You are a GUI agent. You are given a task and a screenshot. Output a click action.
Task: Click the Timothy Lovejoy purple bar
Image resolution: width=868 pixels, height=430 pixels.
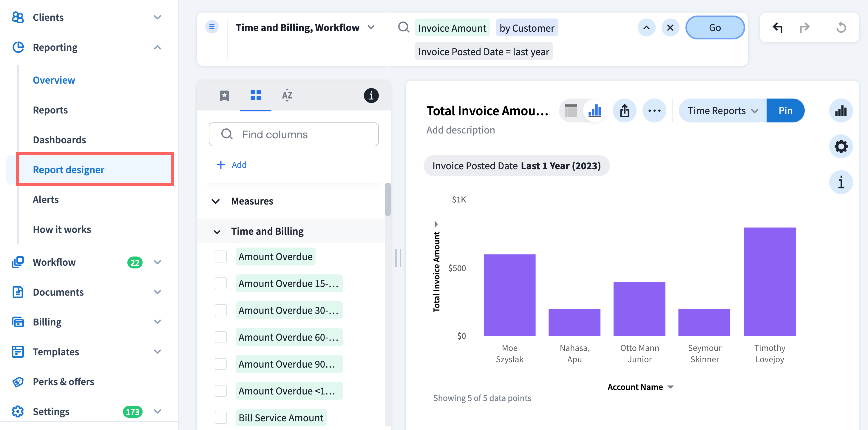pyautogui.click(x=769, y=281)
